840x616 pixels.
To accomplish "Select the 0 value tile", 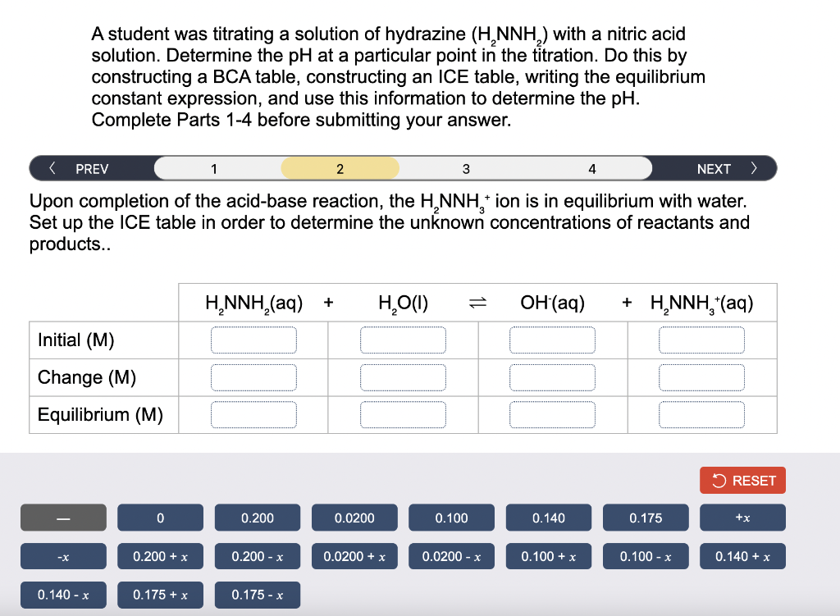I will 160,518.
